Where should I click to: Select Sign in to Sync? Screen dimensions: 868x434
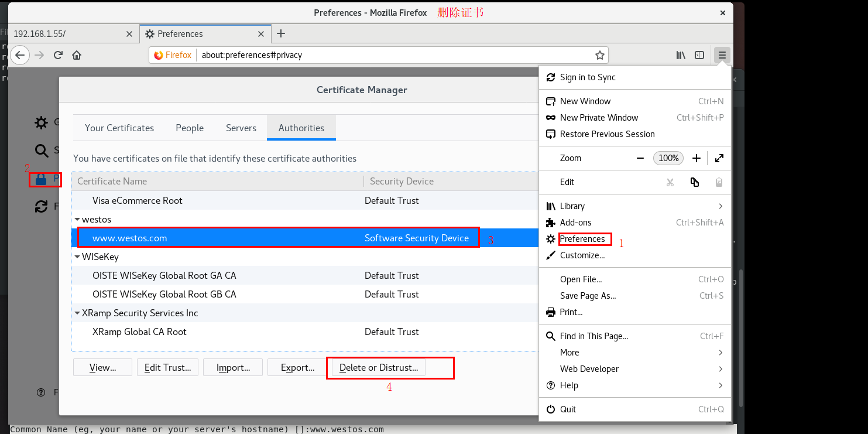635,77
